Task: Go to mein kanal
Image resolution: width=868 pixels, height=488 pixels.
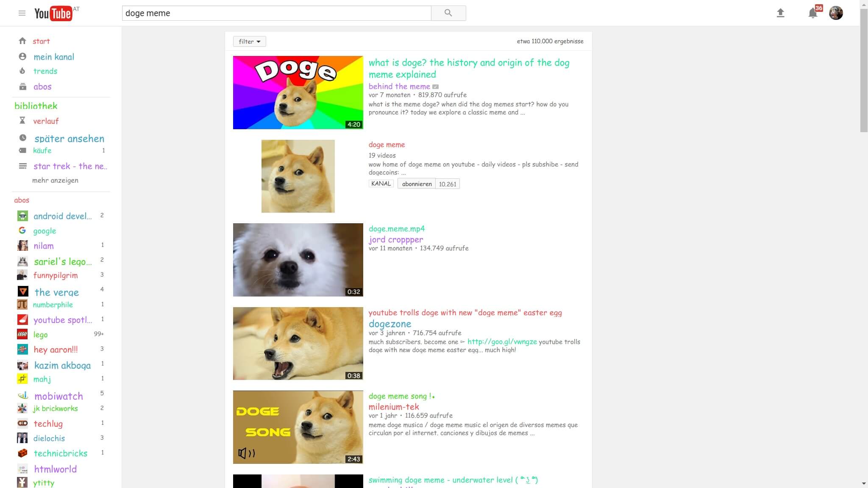Action: tap(54, 57)
